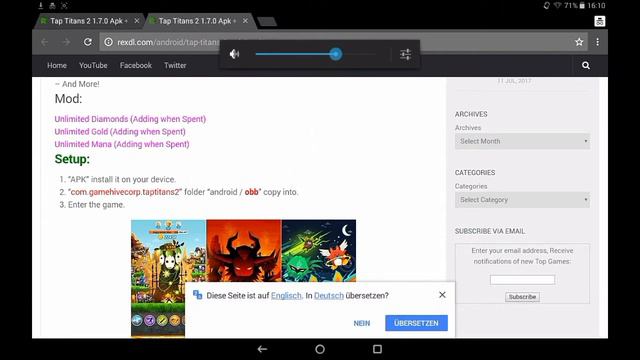The height and width of the screenshot is (360, 640).
Task: View site info icon in address bar
Action: (108, 42)
